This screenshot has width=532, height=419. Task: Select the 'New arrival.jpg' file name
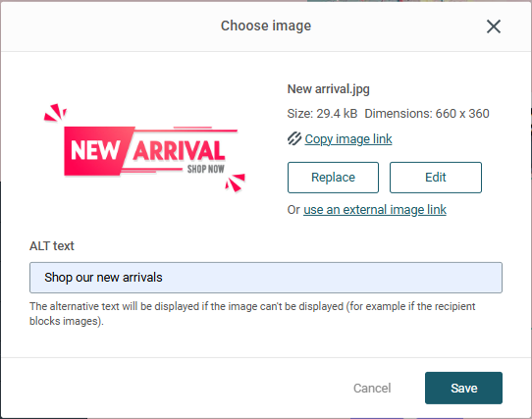(328, 89)
